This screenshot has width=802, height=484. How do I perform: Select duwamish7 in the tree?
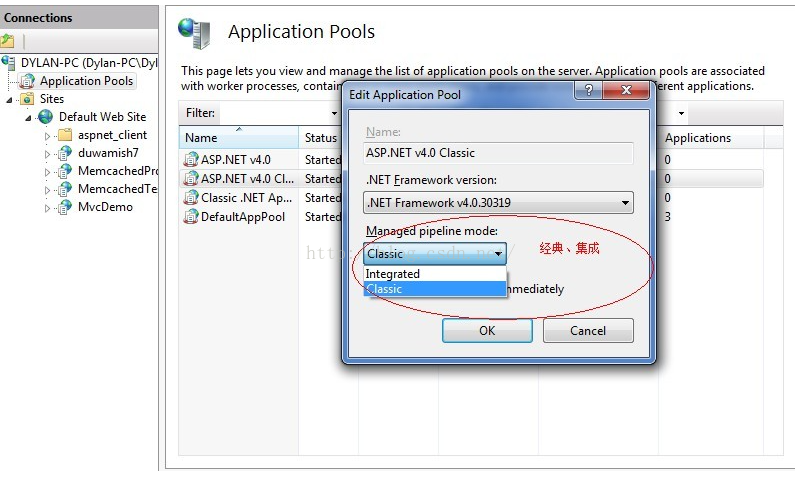coord(108,153)
